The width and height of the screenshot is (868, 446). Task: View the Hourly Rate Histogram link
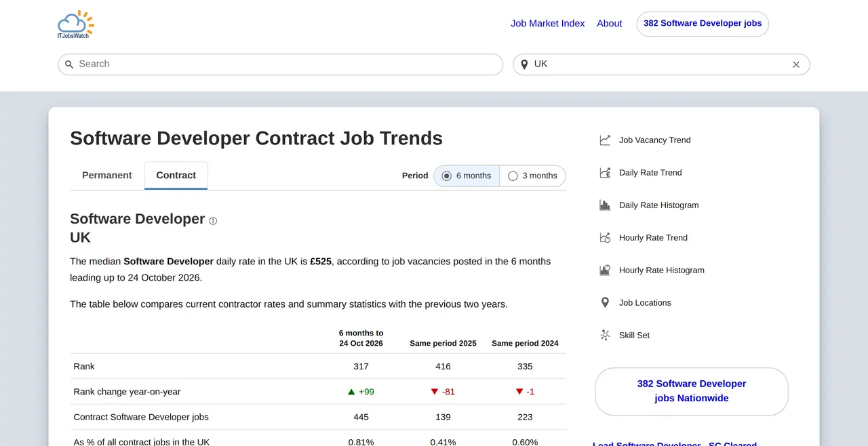click(662, 270)
